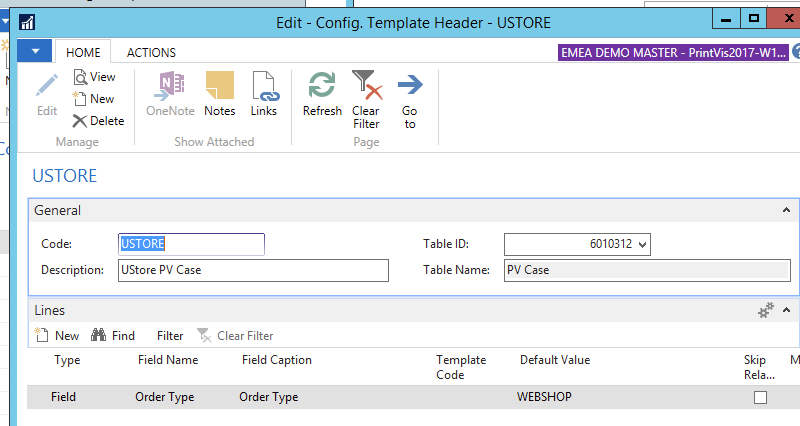The width and height of the screenshot is (800, 426).
Task: Select the HOME ribbon tab
Action: tap(83, 53)
